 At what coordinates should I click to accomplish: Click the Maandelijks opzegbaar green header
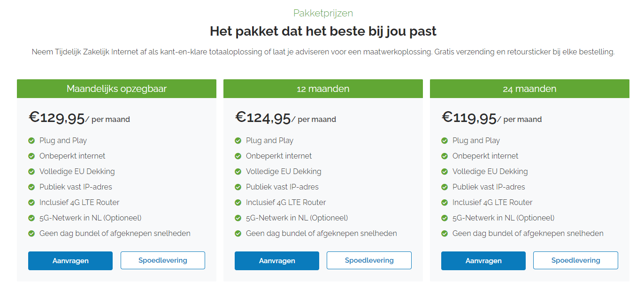(116, 89)
